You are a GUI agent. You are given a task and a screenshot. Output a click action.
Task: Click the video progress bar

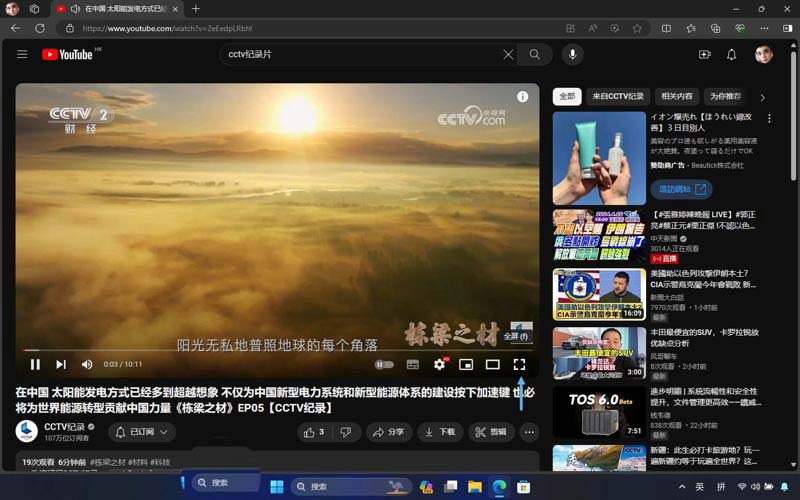click(277, 350)
